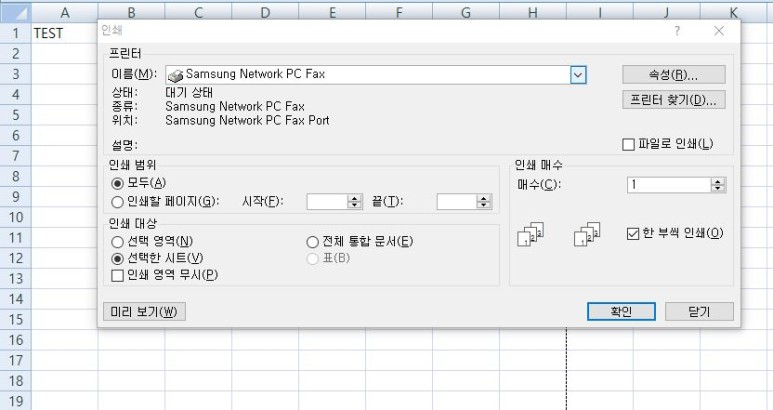Image resolution: width=773 pixels, height=410 pixels.
Task: Click the Samsung printer icon in name field
Action: [x=176, y=75]
